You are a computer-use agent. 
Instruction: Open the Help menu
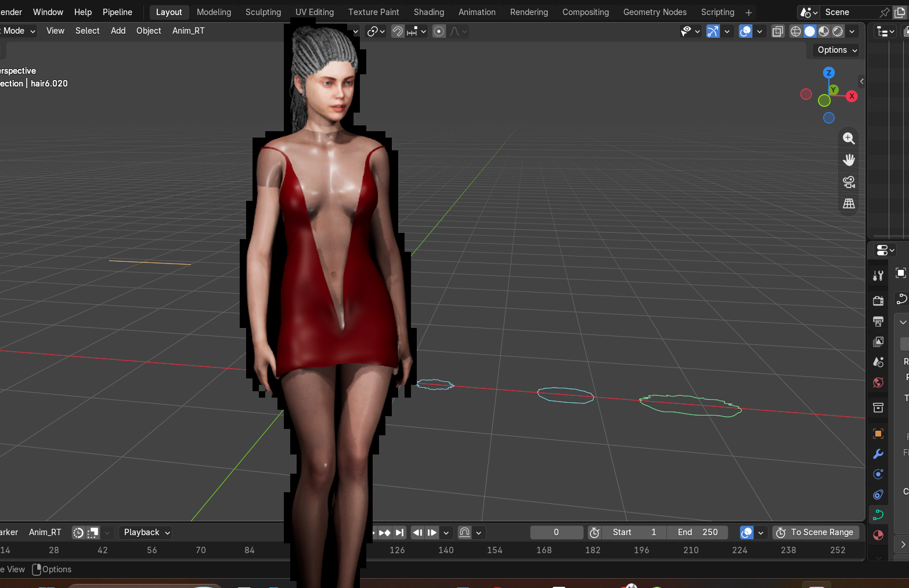(x=83, y=12)
